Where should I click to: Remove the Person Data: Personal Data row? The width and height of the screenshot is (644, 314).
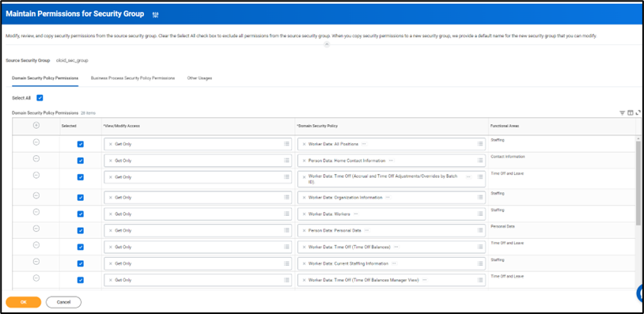[x=36, y=229]
